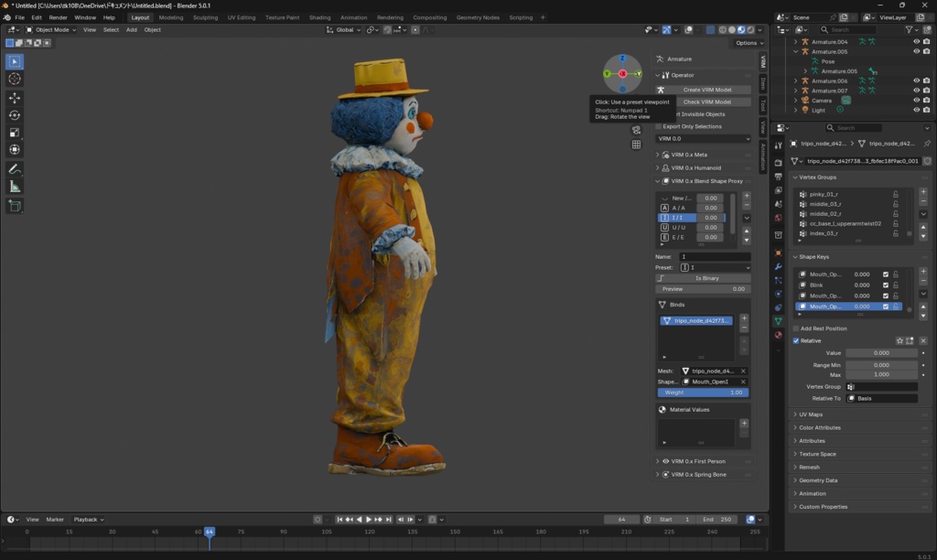Select the Select Box tool
937x560 pixels.
tap(15, 61)
